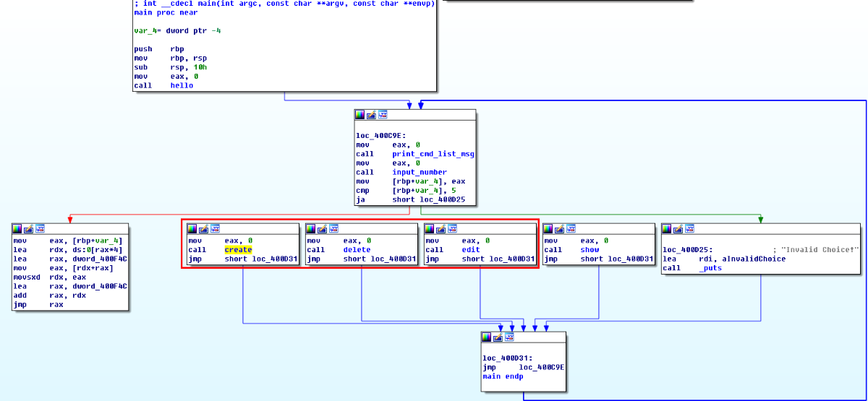Set node color of the call create block
This screenshot has width=868, height=401.
(192, 228)
